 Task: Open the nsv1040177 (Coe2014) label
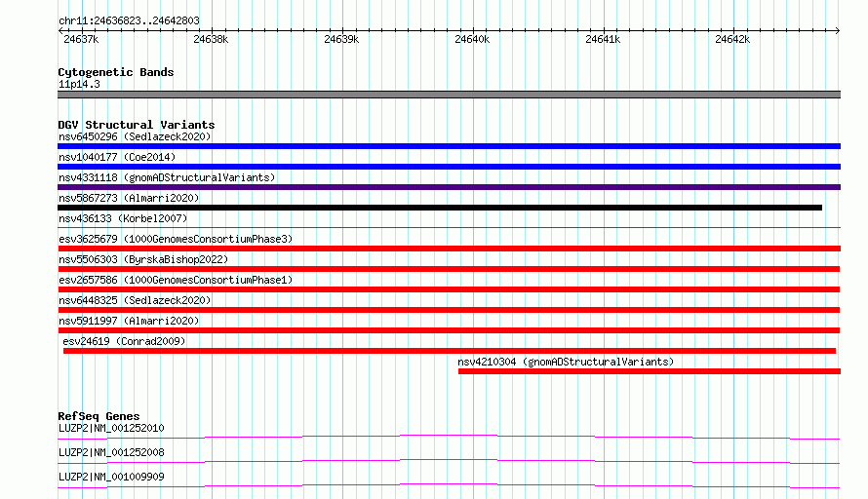point(117,157)
